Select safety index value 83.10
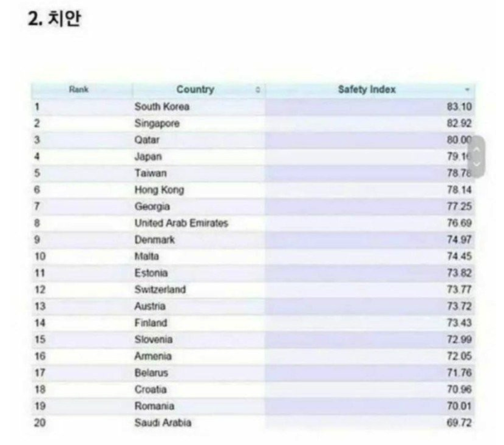Viewport: 504px width, 445px height. pos(459,107)
